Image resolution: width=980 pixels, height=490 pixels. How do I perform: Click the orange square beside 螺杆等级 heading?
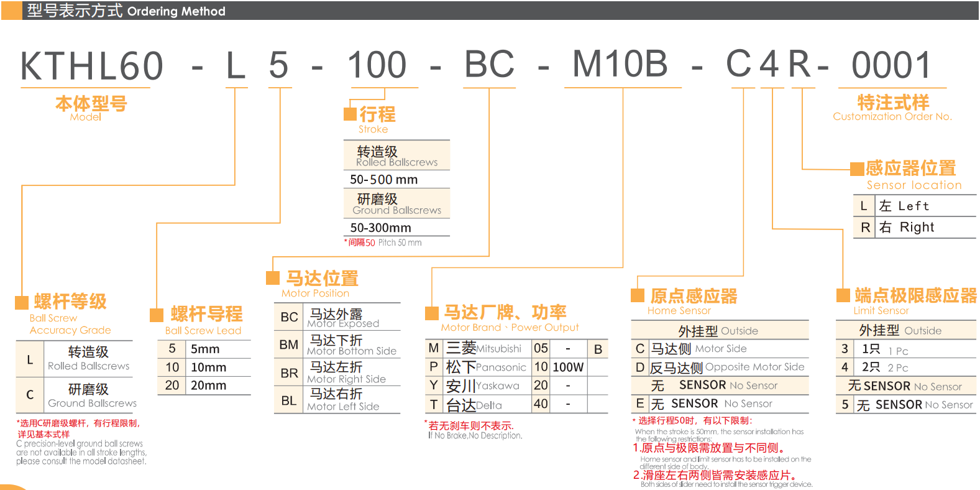coord(22,302)
